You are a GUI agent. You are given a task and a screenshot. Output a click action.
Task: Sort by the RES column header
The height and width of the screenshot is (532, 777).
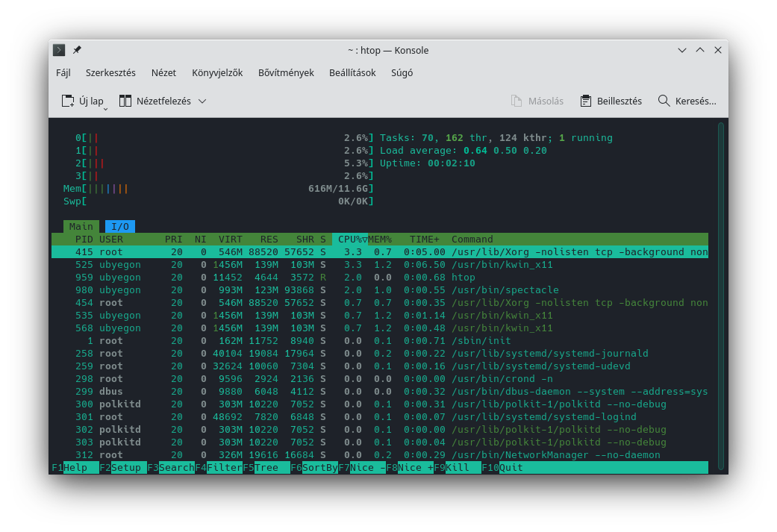click(269, 240)
